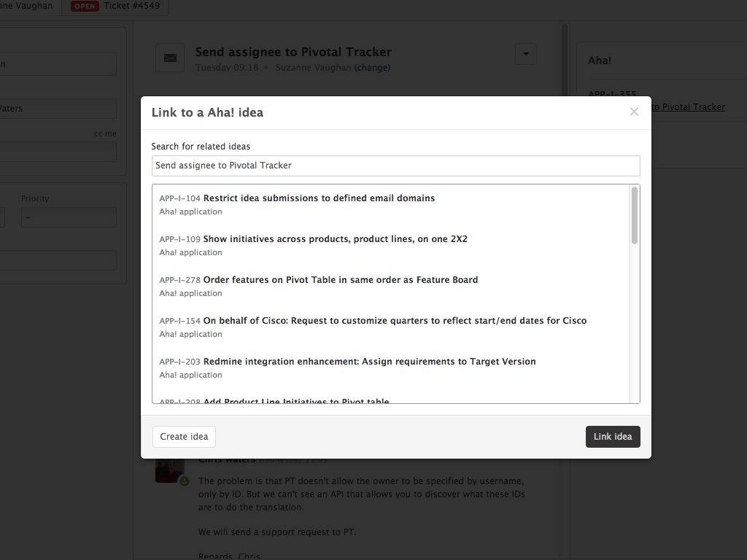Open the ticket options dropdown arrow
This screenshot has height=560, width=747.
(525, 55)
